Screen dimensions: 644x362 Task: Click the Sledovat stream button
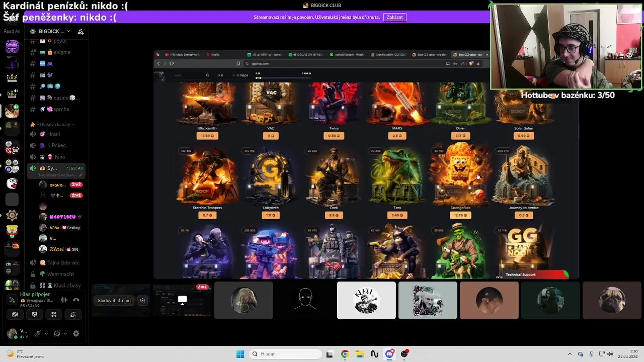click(114, 300)
